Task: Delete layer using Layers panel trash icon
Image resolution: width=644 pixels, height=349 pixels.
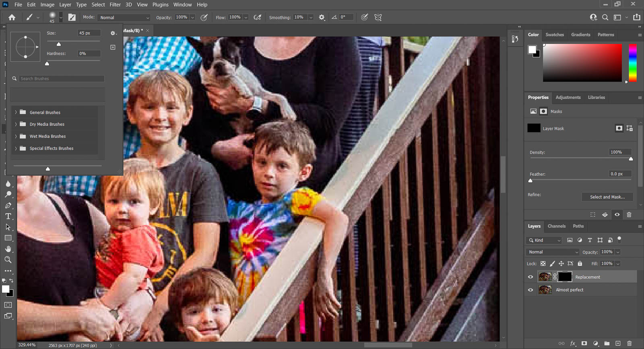Action: 630,343
